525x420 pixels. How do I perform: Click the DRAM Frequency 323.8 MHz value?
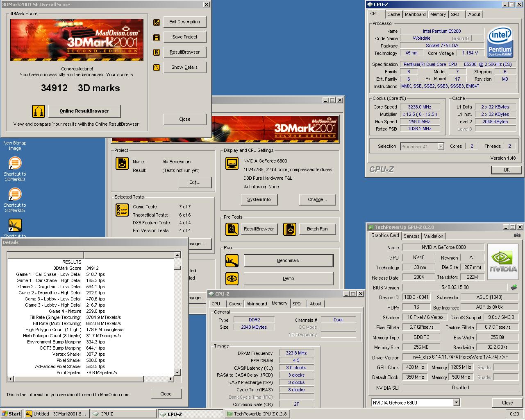tap(296, 353)
